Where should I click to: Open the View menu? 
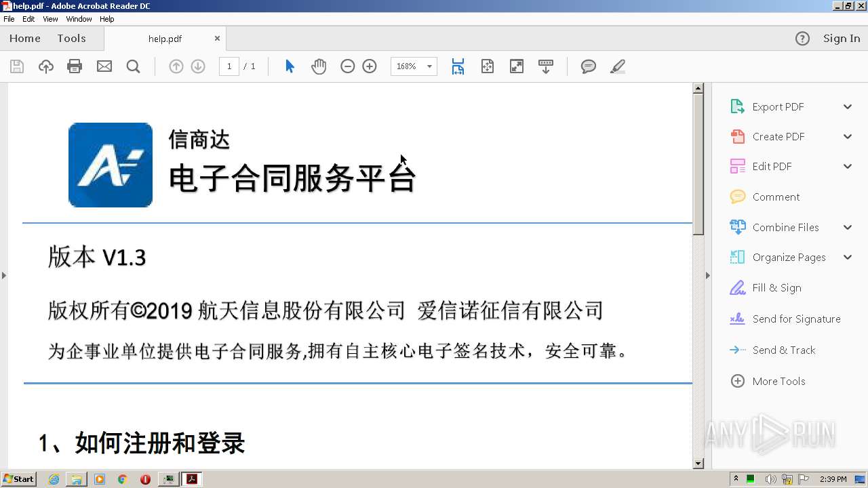pyautogui.click(x=50, y=19)
